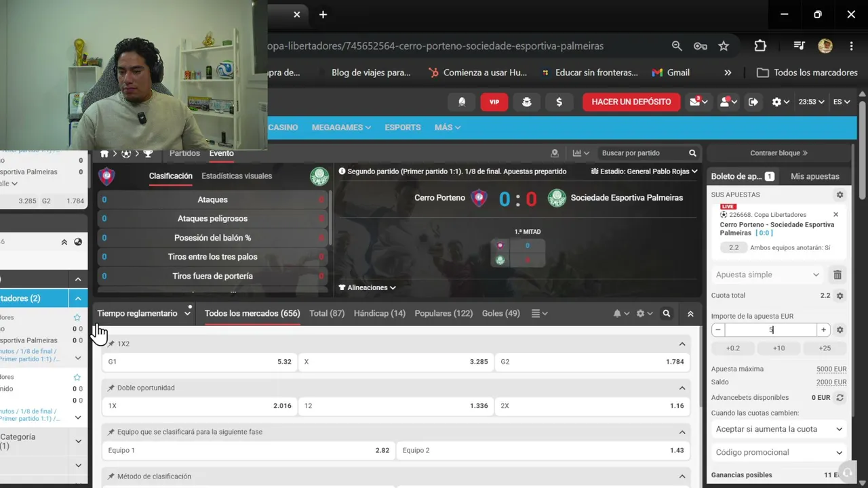This screenshot has width=868, height=488.
Task: Open the statistics chart dropdown icon
Action: click(581, 153)
